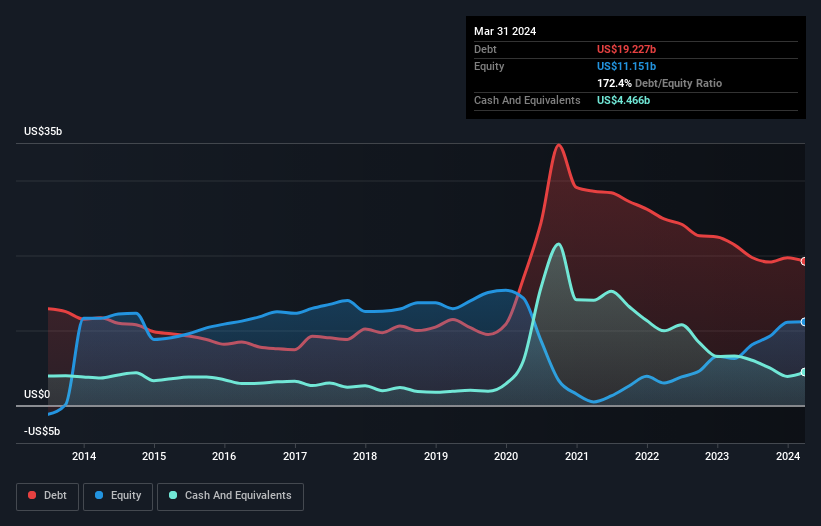Click the teal dot icon in the Cash legend
Image resolution: width=821 pixels, height=526 pixels.
click(x=174, y=496)
